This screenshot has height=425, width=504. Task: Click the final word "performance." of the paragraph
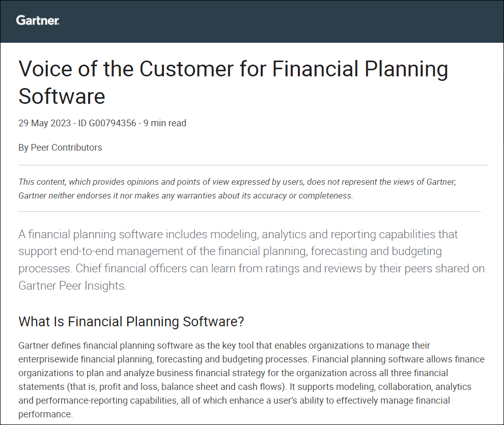(x=46, y=414)
